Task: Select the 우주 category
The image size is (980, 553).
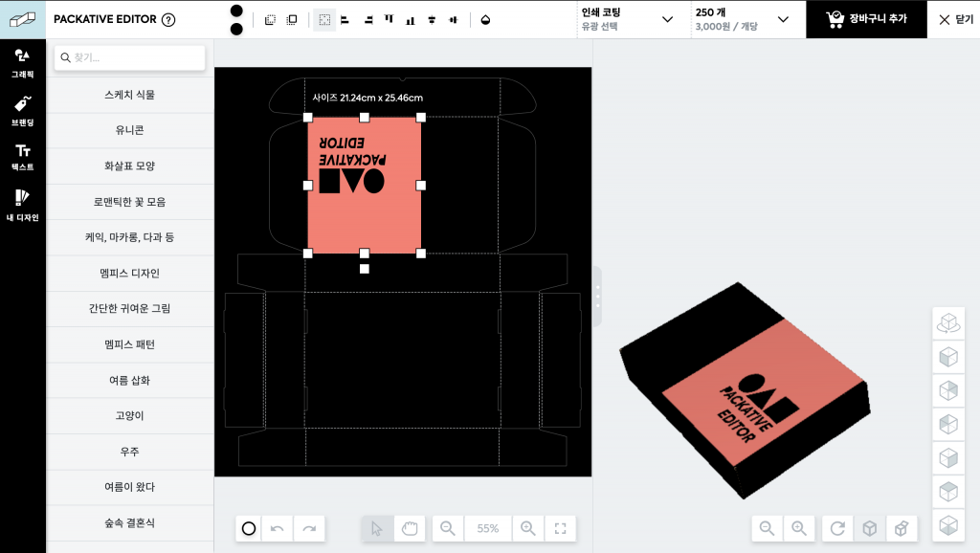Action: [130, 452]
